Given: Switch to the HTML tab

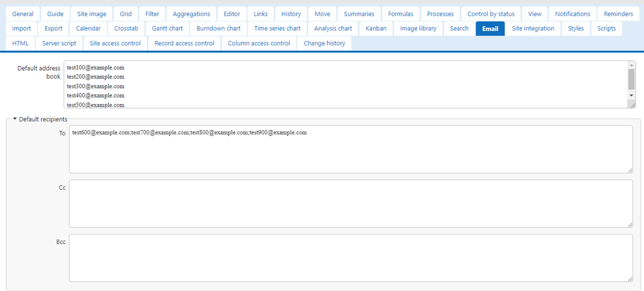Looking at the screenshot, I should 20,43.
